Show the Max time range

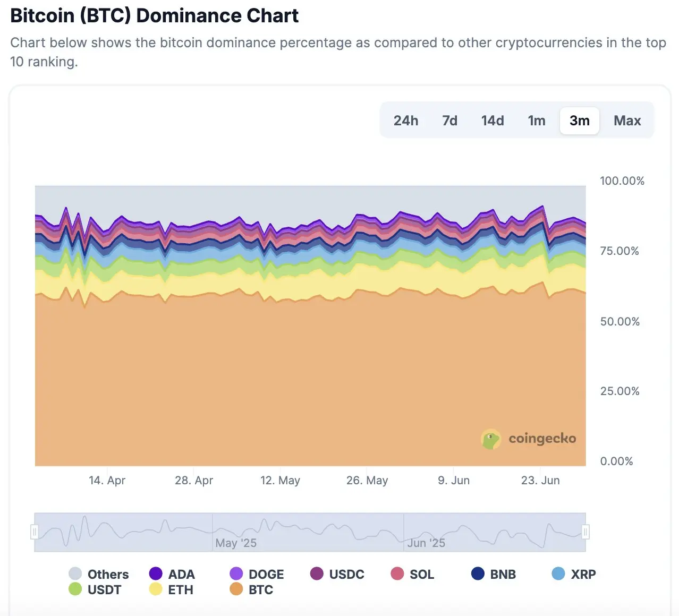click(627, 121)
